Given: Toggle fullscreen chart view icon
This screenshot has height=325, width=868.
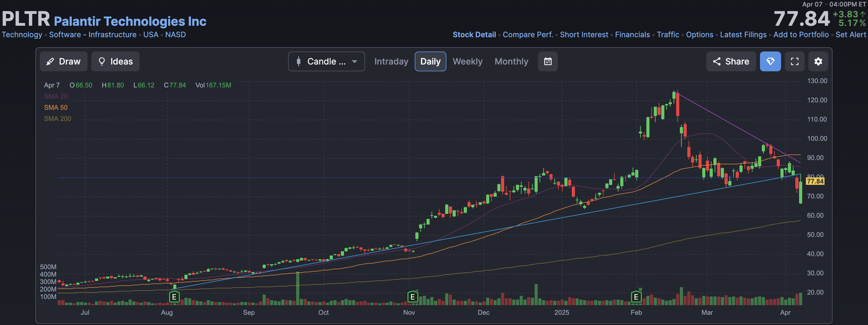Looking at the screenshot, I should [x=794, y=61].
